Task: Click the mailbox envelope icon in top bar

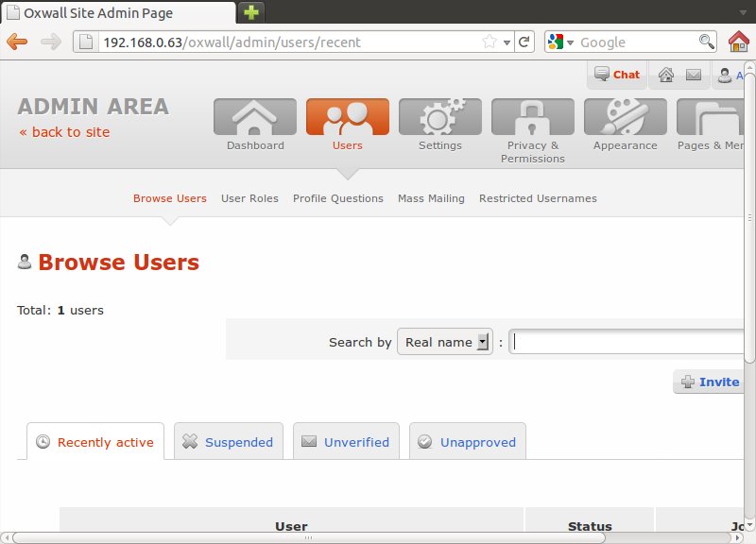Action: [694, 75]
